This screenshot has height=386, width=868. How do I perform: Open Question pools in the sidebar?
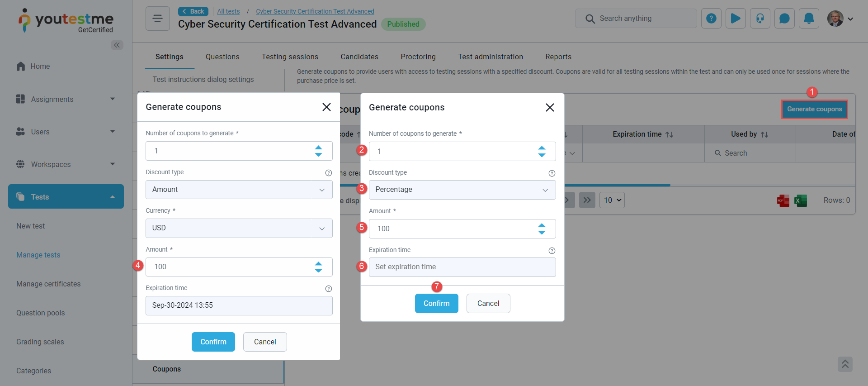pos(41,313)
